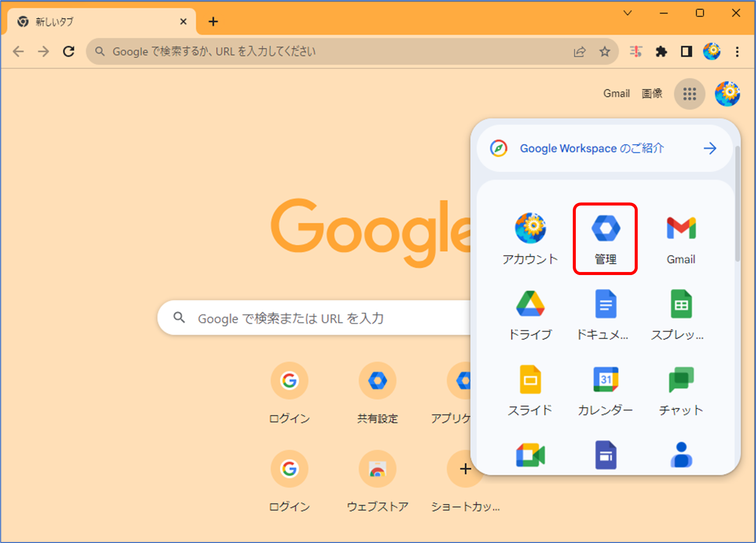Toggle the side panel icon
Viewport: 756px width, 543px height.
(x=687, y=51)
